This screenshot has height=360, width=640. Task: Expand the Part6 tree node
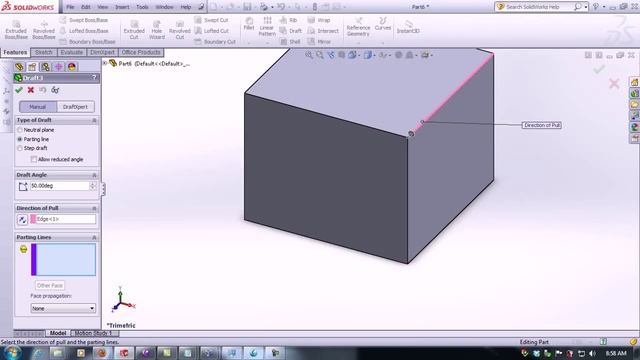(105, 63)
